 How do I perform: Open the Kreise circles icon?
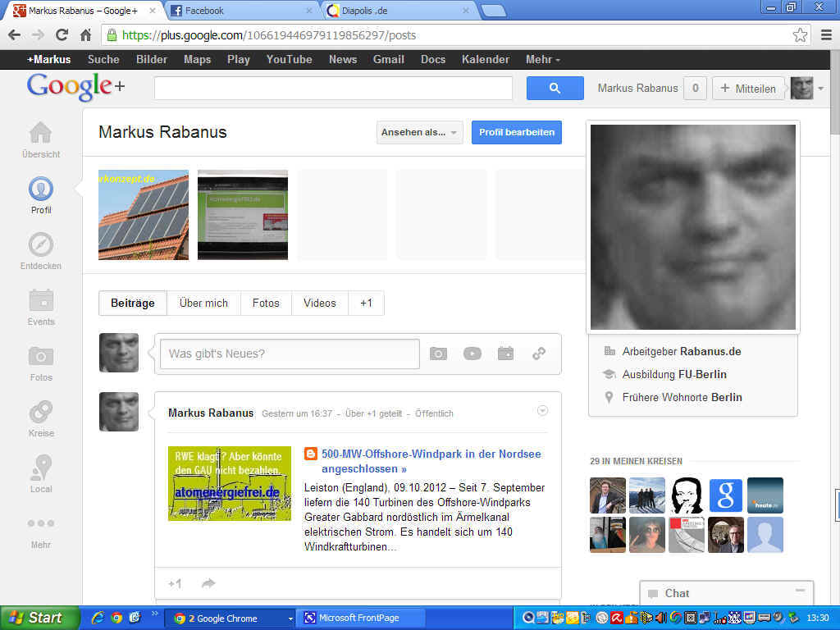[x=41, y=412]
